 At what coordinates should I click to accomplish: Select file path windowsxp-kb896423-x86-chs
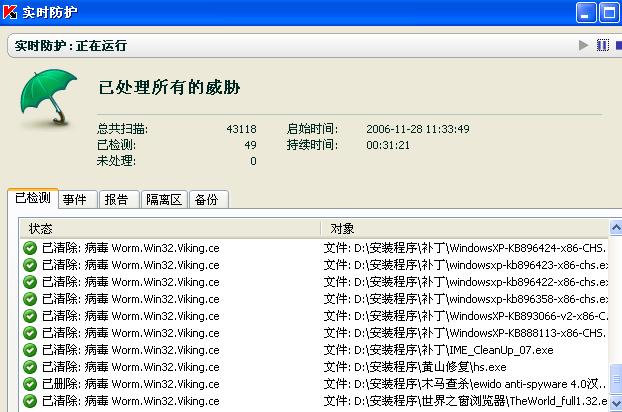pyautogui.click(x=465, y=265)
